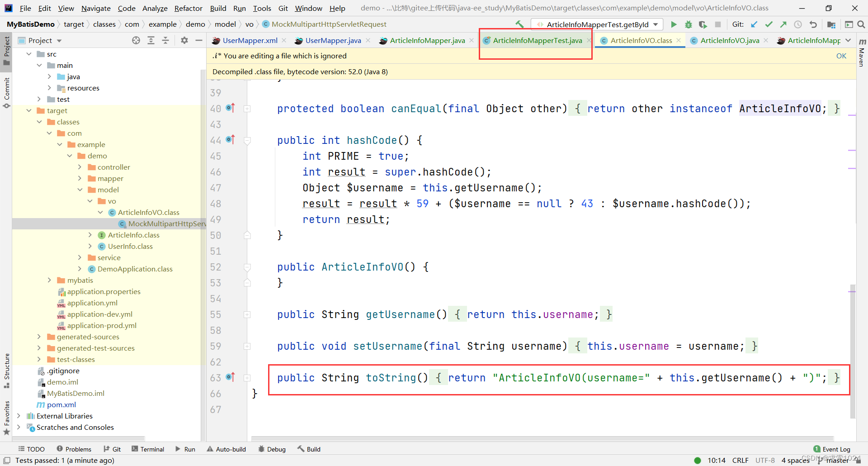Toggle the Event Log tool window
This screenshot has width=868, height=466.
(832, 449)
